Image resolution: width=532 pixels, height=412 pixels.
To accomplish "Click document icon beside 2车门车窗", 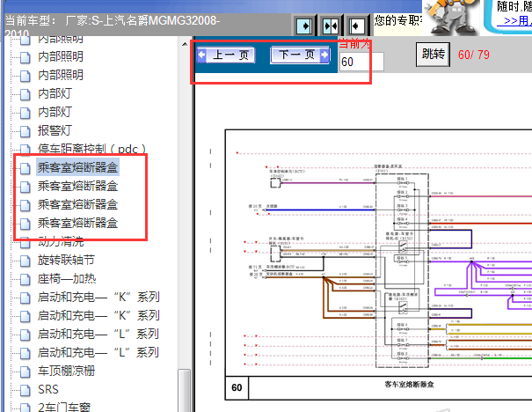I will pos(26,408).
